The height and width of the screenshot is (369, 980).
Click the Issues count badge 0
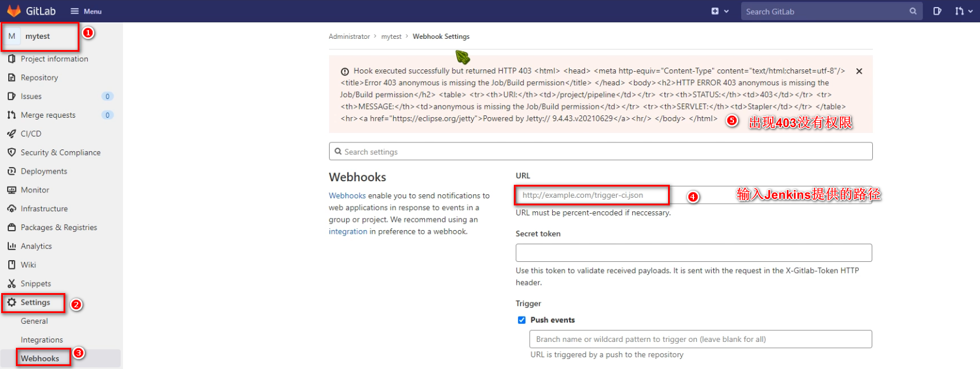pos(107,97)
